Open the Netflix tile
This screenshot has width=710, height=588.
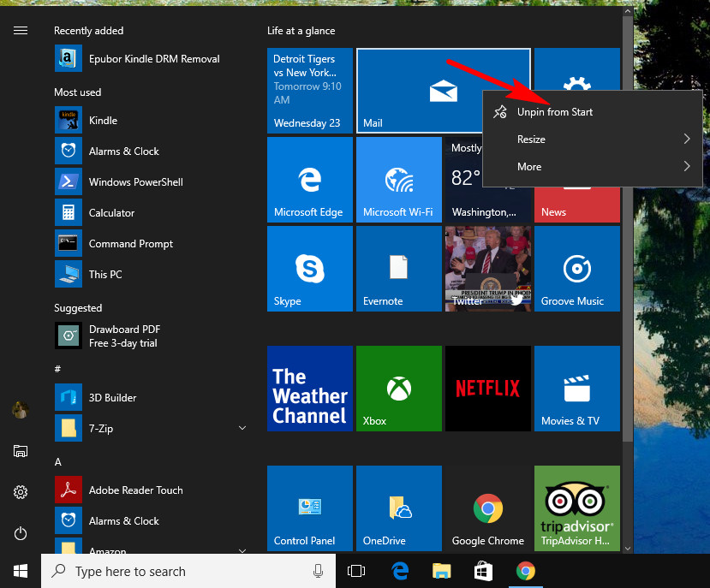[x=487, y=389]
